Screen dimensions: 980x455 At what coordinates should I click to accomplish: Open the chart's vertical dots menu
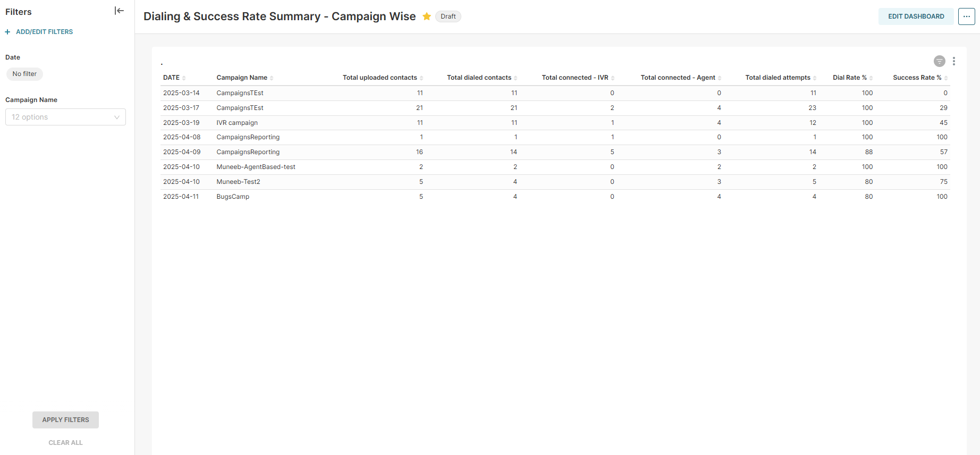click(954, 61)
